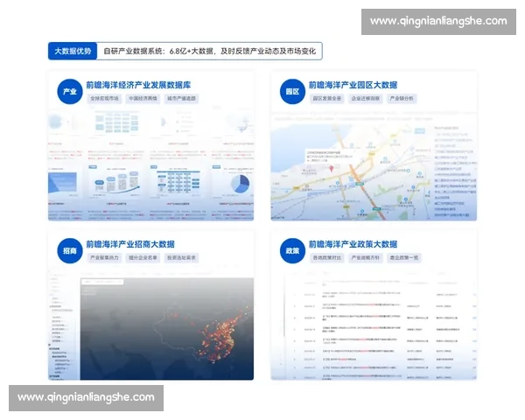The height and width of the screenshot is (420, 525).
Task: Select the 产业链分析 tag
Action: pos(402,99)
